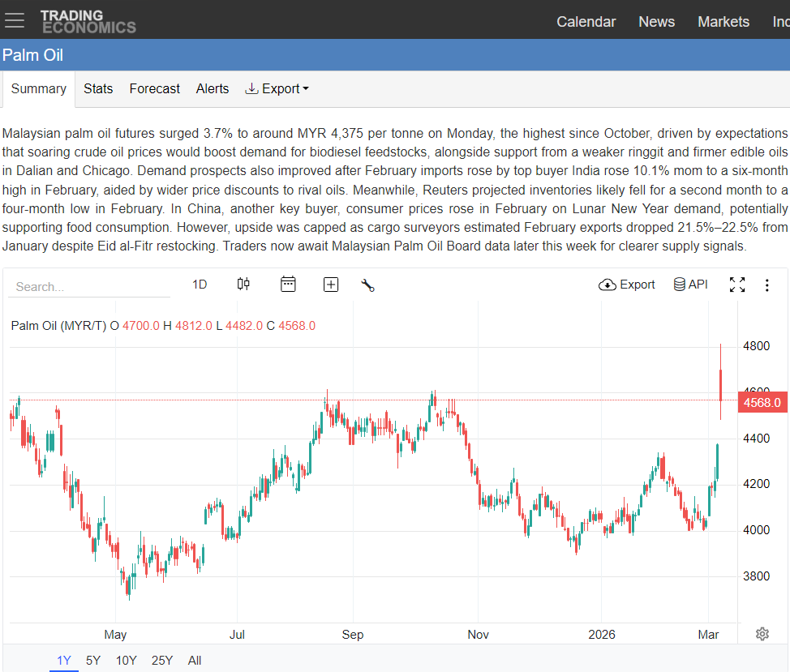Click the chart Search input field
Viewport: 790px width, 672px height.
coord(89,286)
